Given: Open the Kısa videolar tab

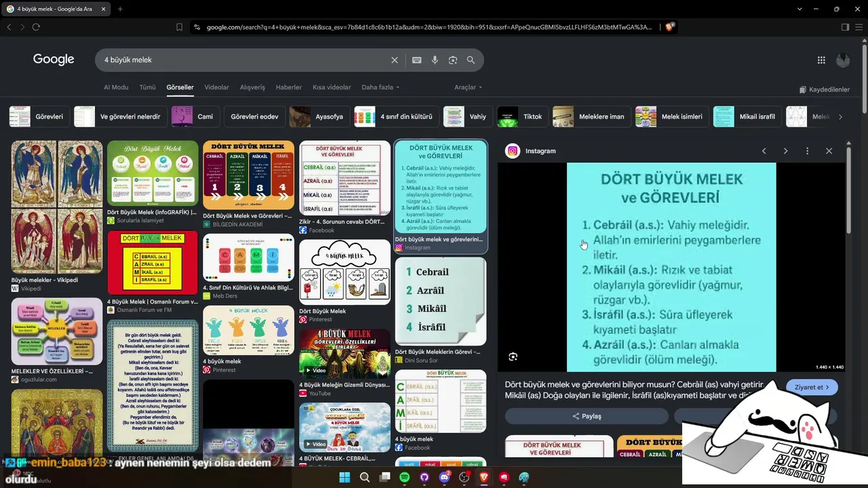Looking at the screenshot, I should click(x=332, y=87).
